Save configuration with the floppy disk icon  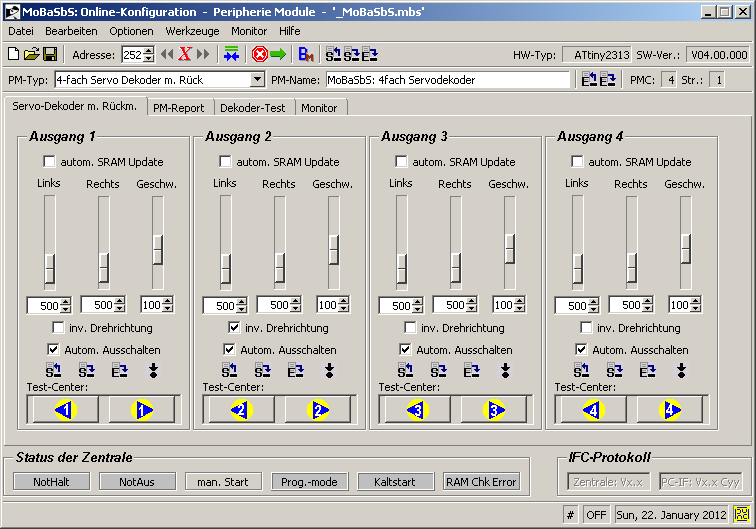(49, 54)
